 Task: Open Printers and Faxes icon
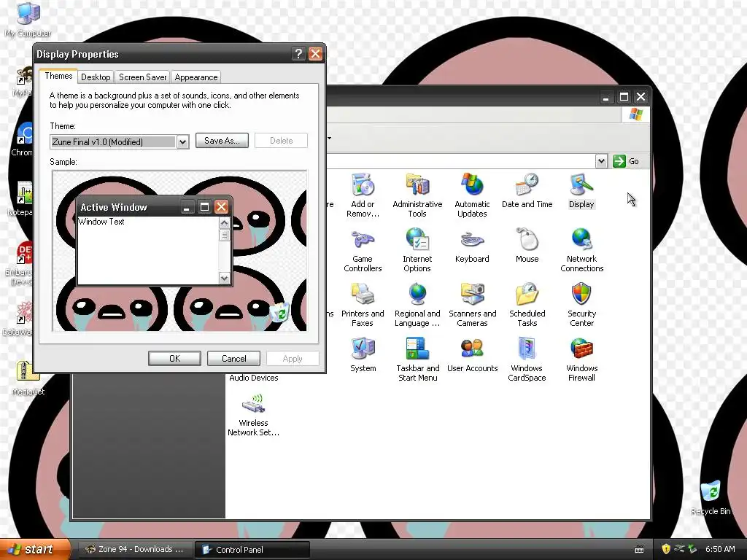(363, 304)
